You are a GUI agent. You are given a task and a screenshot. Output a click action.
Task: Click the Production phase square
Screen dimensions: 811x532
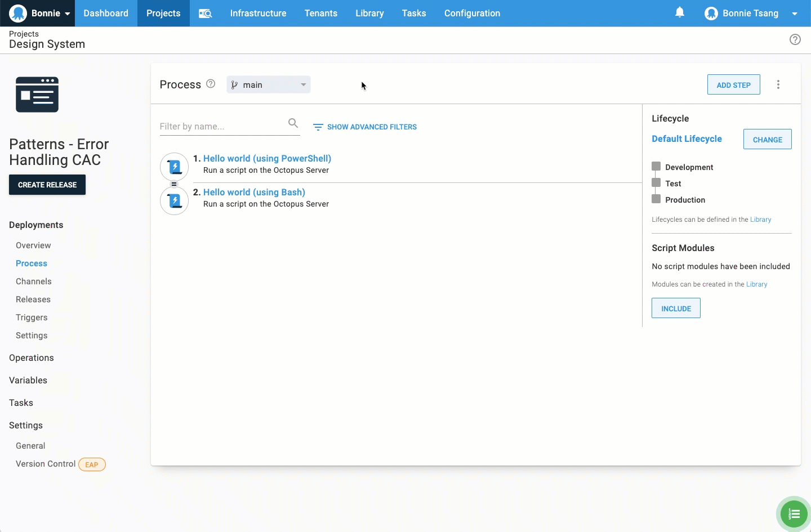[x=656, y=199]
